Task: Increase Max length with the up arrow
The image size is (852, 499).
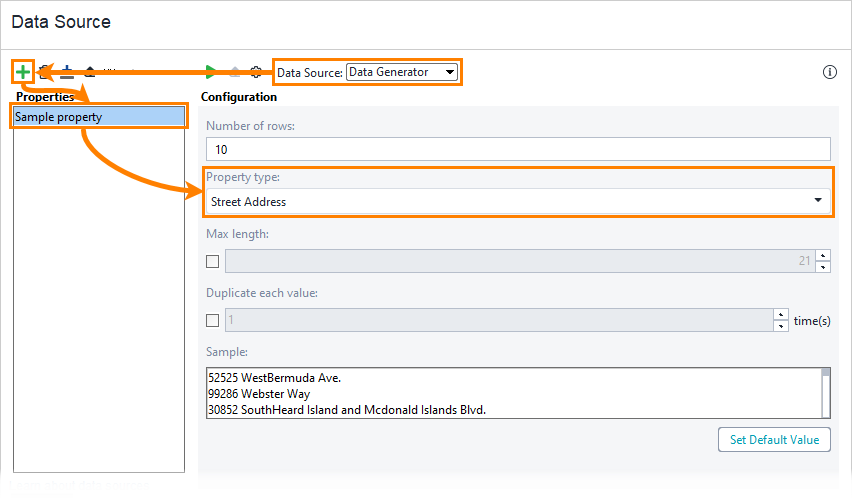Action: click(x=823, y=256)
